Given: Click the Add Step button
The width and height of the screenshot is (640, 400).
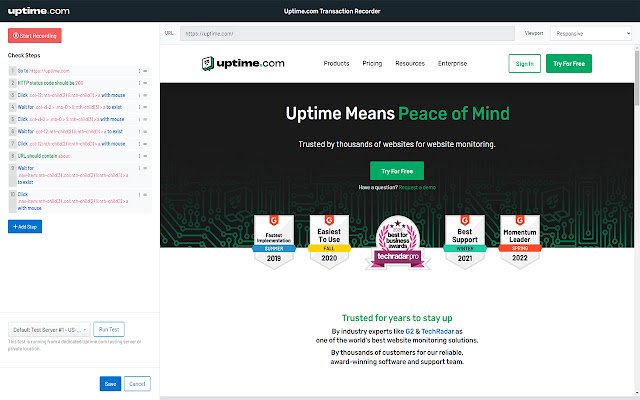Looking at the screenshot, I should [x=25, y=227].
